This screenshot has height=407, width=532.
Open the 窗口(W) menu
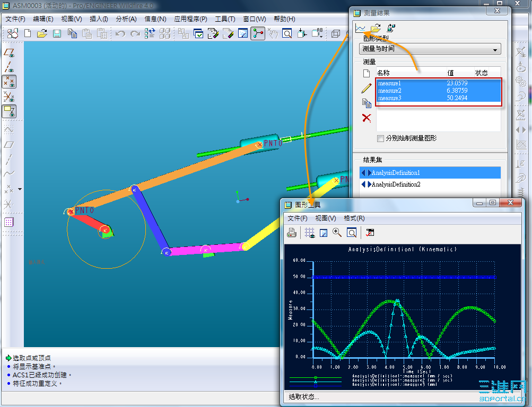tap(255, 19)
